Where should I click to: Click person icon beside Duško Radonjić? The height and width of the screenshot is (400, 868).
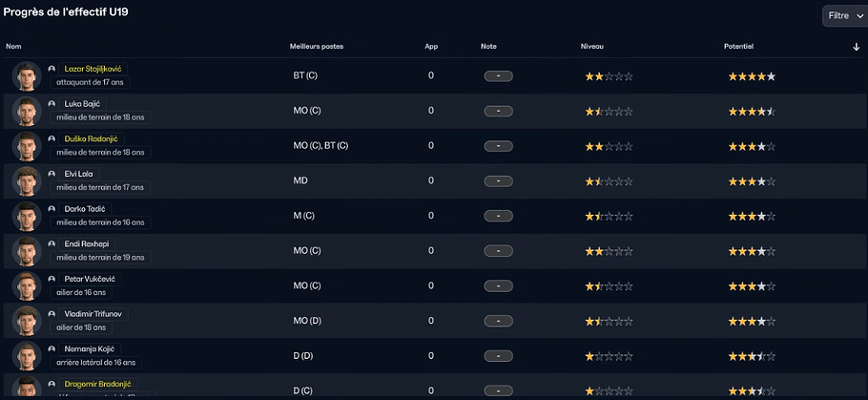52,138
